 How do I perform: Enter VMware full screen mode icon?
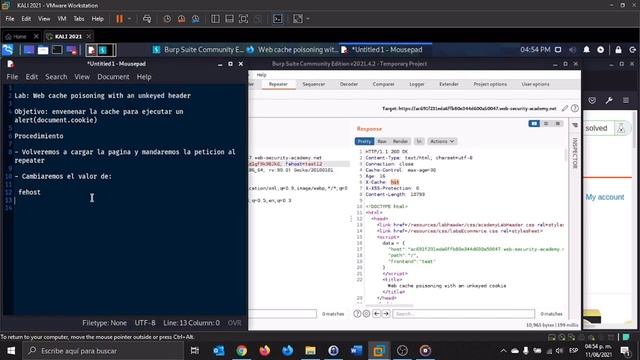pos(243,19)
